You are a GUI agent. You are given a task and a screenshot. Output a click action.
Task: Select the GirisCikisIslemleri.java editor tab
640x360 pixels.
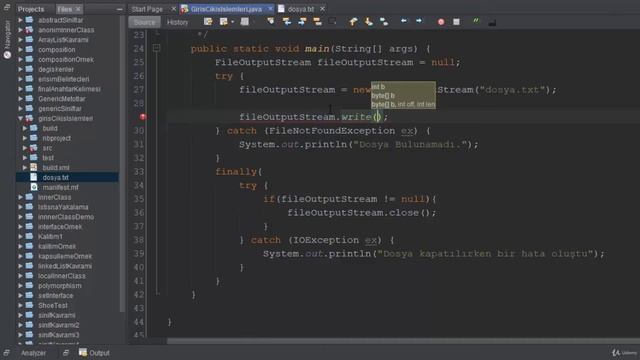pyautogui.click(x=226, y=9)
